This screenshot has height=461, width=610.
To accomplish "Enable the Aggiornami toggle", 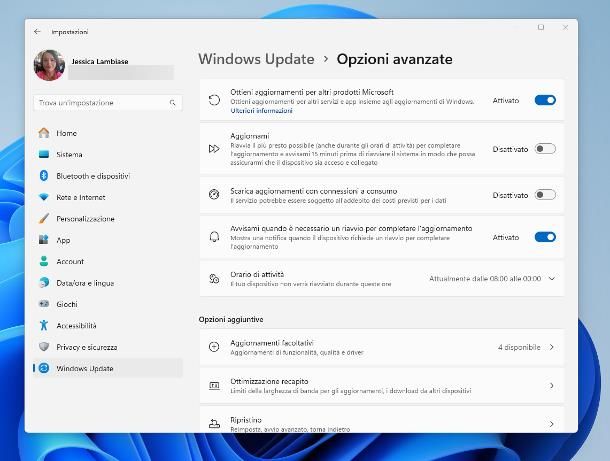I will [545, 149].
